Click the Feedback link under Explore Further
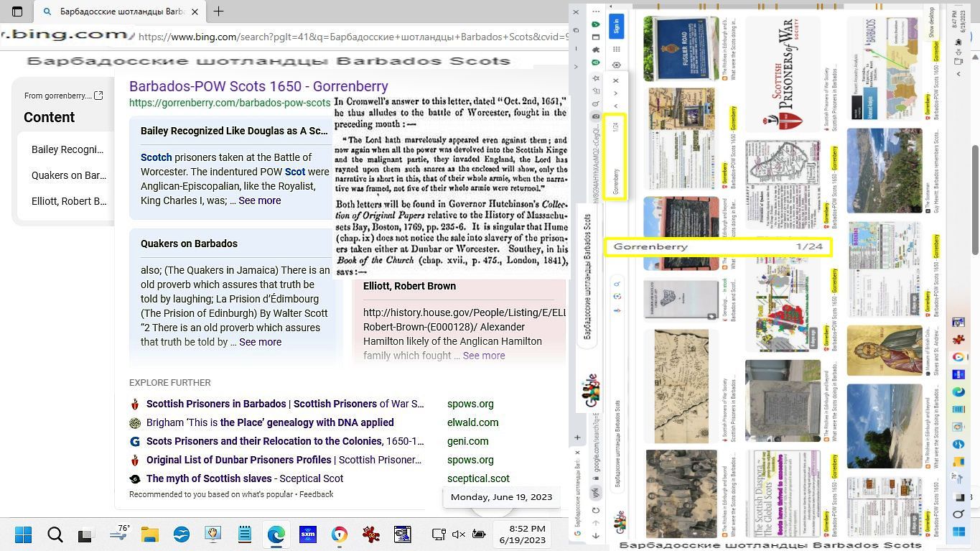Viewport: 980px width, 551px height. click(x=316, y=494)
